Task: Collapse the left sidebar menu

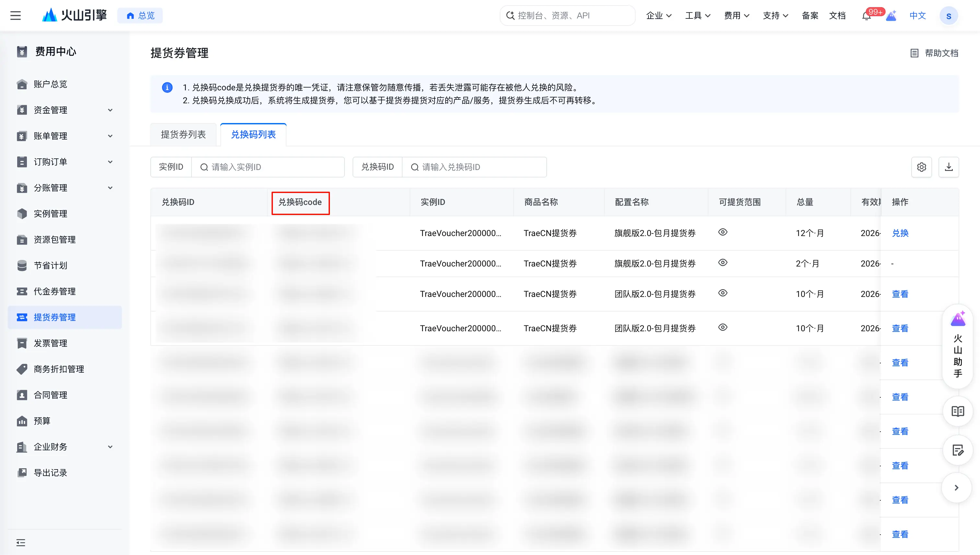Action: click(x=21, y=542)
